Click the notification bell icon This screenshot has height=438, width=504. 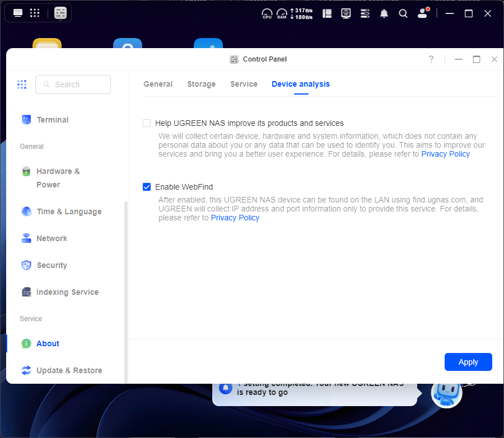coord(384,13)
